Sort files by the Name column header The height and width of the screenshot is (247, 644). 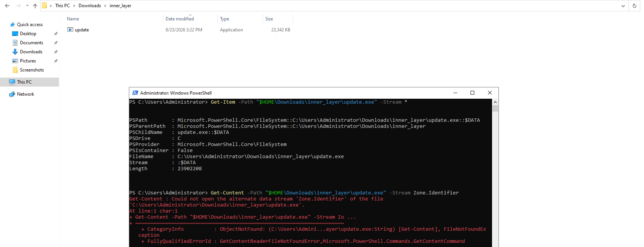pos(73,19)
